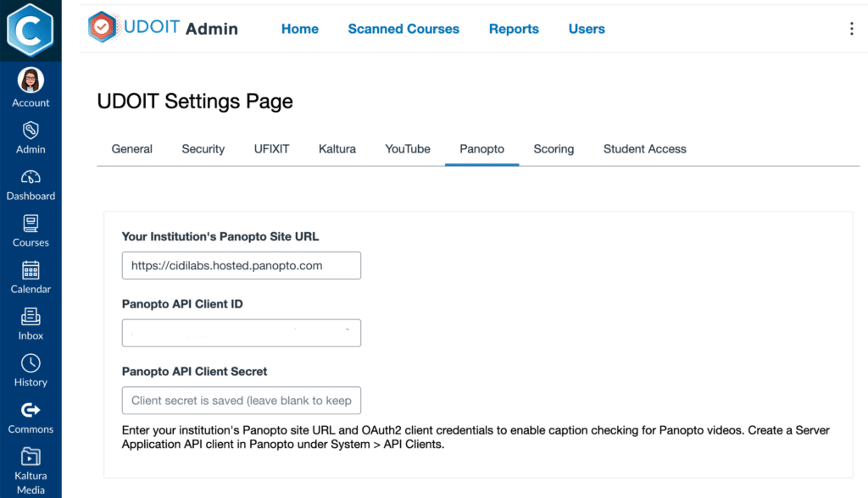Click the Panopto API Client Secret field
Image resolution: width=868 pixels, height=498 pixels.
pyautogui.click(x=242, y=401)
